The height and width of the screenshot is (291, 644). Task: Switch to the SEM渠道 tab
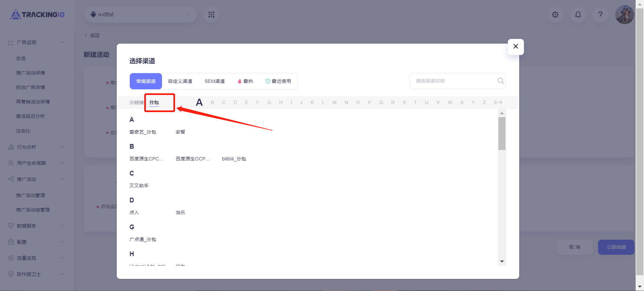tap(215, 81)
